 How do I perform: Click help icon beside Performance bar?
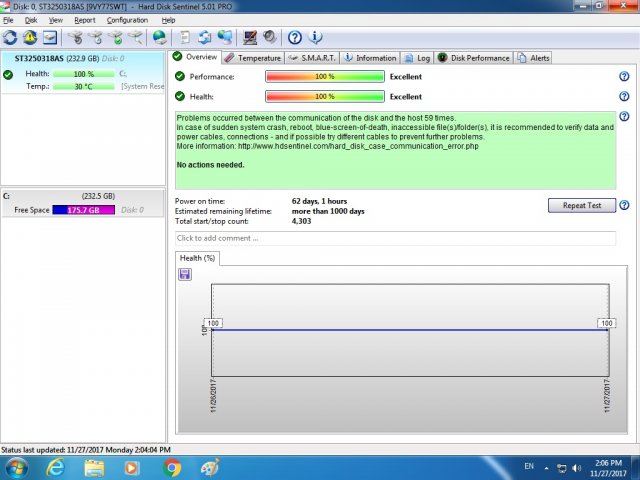pyautogui.click(x=624, y=77)
